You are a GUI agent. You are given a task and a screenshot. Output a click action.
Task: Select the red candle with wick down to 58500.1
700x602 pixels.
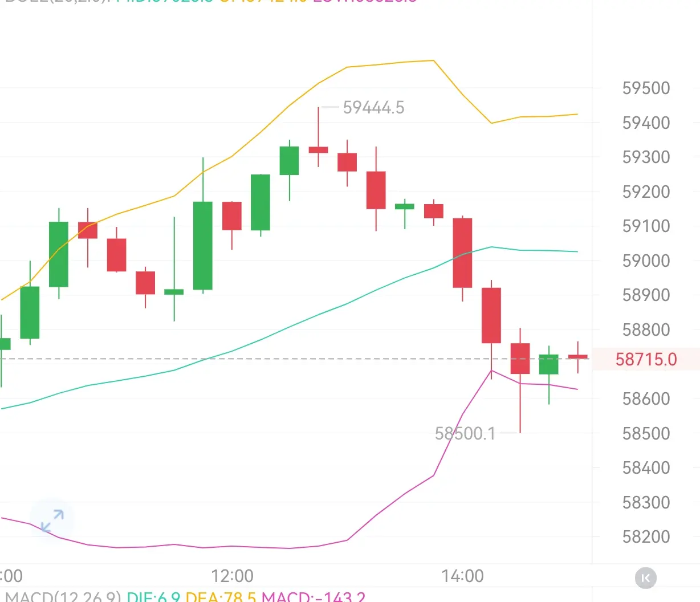point(520,359)
